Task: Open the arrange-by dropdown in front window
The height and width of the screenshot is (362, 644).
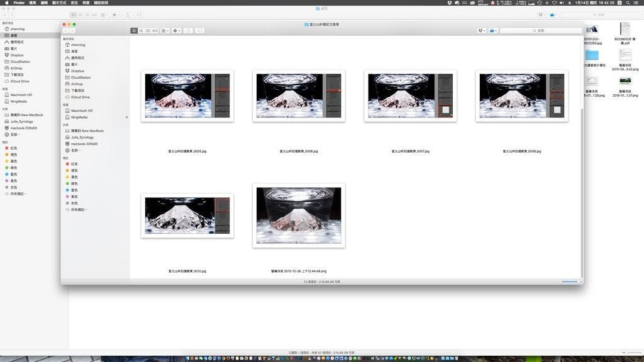Action: pyautogui.click(x=165, y=31)
